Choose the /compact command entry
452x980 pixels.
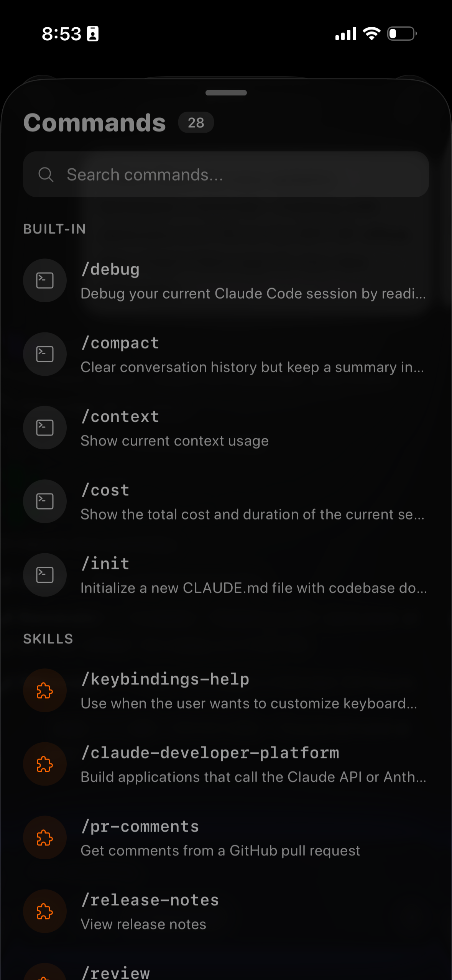(x=253, y=355)
